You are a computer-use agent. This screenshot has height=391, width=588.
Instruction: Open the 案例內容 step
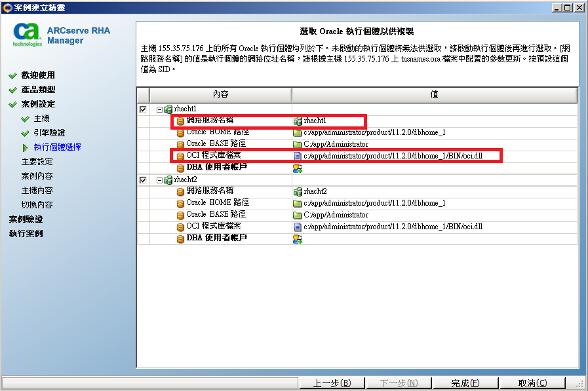37,176
